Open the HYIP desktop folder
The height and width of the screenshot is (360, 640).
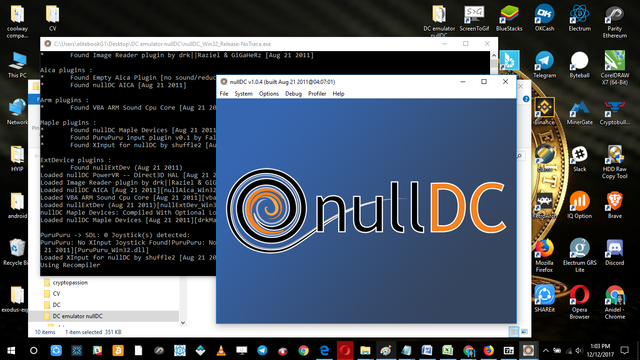(x=17, y=159)
